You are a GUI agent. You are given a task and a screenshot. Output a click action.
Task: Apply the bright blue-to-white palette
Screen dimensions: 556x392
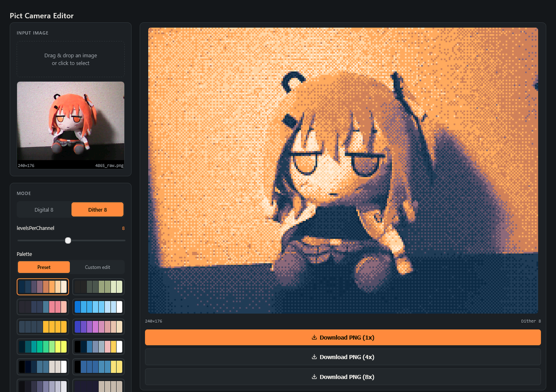(98, 307)
